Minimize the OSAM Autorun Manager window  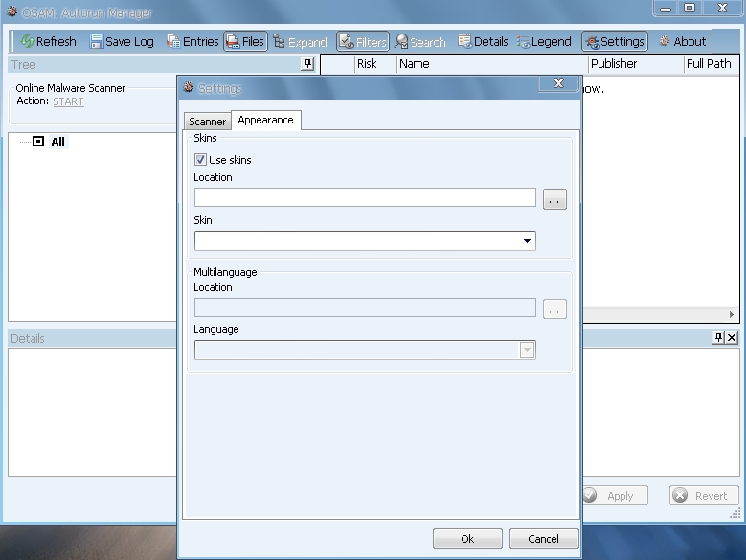click(666, 8)
